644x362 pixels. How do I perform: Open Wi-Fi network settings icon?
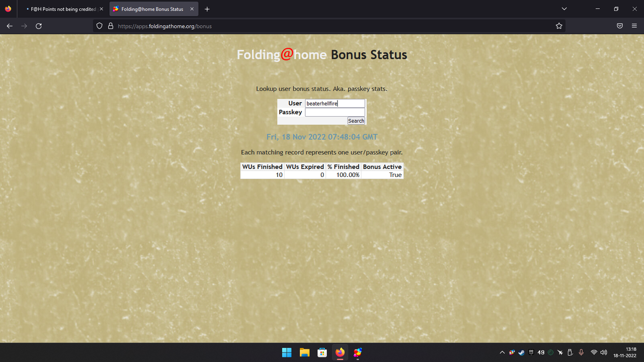point(594,352)
